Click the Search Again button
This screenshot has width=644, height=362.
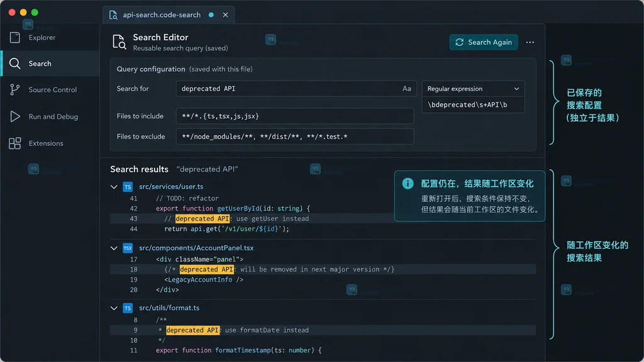(x=484, y=42)
